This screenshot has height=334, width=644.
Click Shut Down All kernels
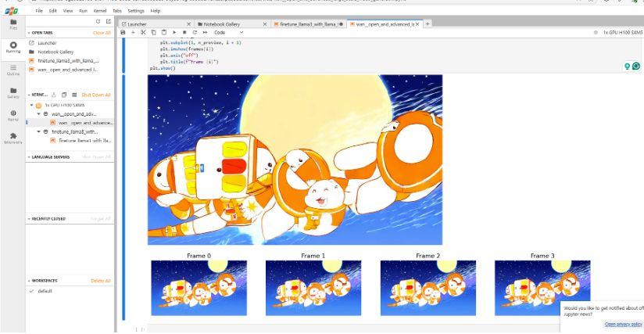pos(96,95)
